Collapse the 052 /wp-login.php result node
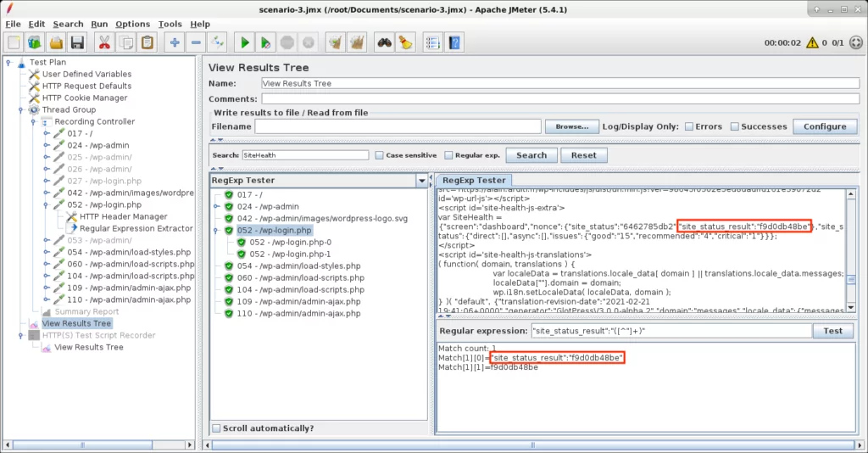 point(218,230)
